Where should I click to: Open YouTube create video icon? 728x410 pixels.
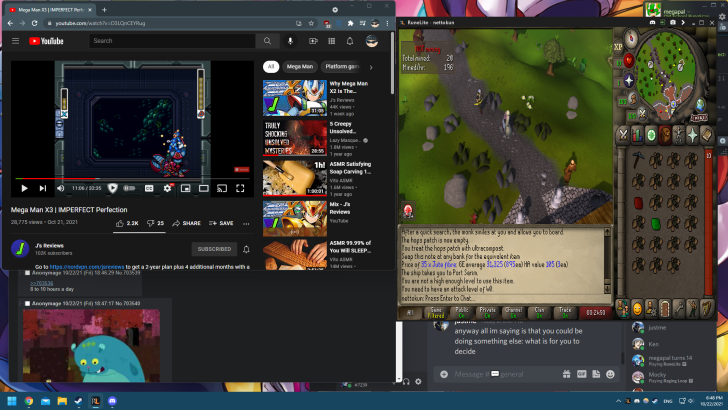click(313, 41)
